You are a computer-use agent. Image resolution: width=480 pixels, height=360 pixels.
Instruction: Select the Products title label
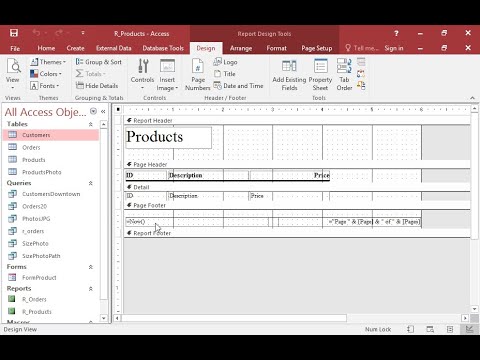(x=168, y=137)
